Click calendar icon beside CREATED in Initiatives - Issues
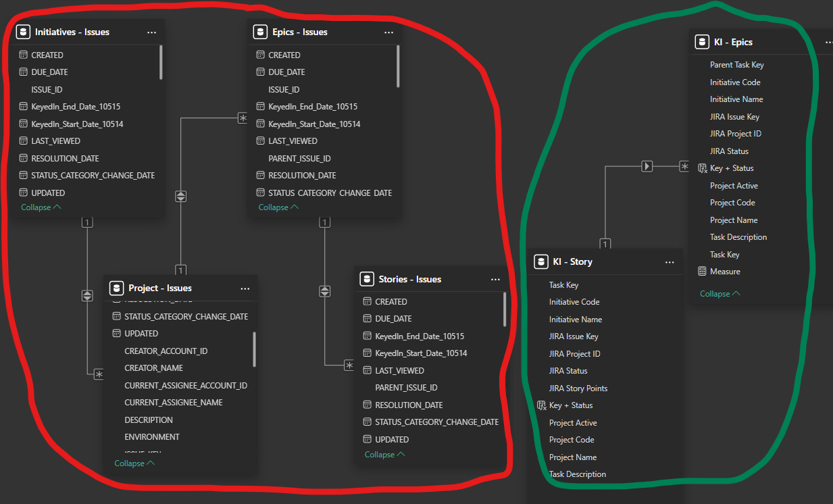Screen dimensions: 833x504 [x=24, y=55]
